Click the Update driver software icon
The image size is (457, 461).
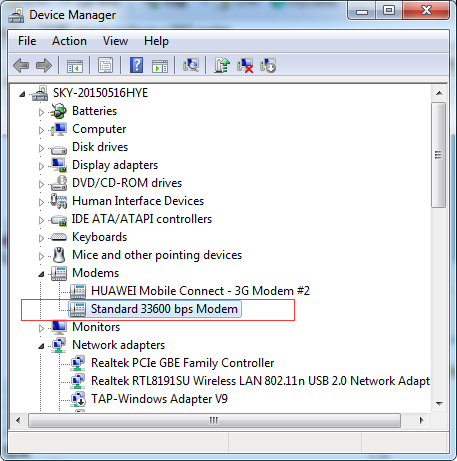click(x=222, y=65)
